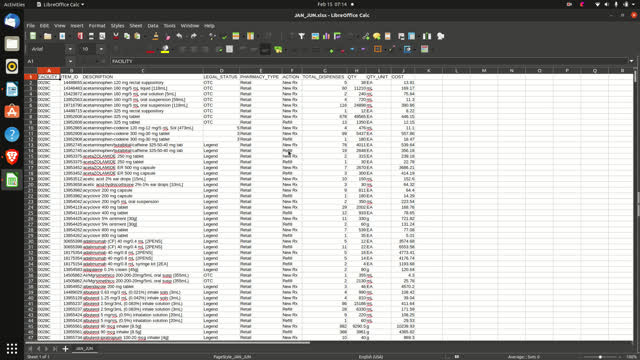The width and height of the screenshot is (640, 360).
Task: Undo the last action
Action: coord(179,36)
